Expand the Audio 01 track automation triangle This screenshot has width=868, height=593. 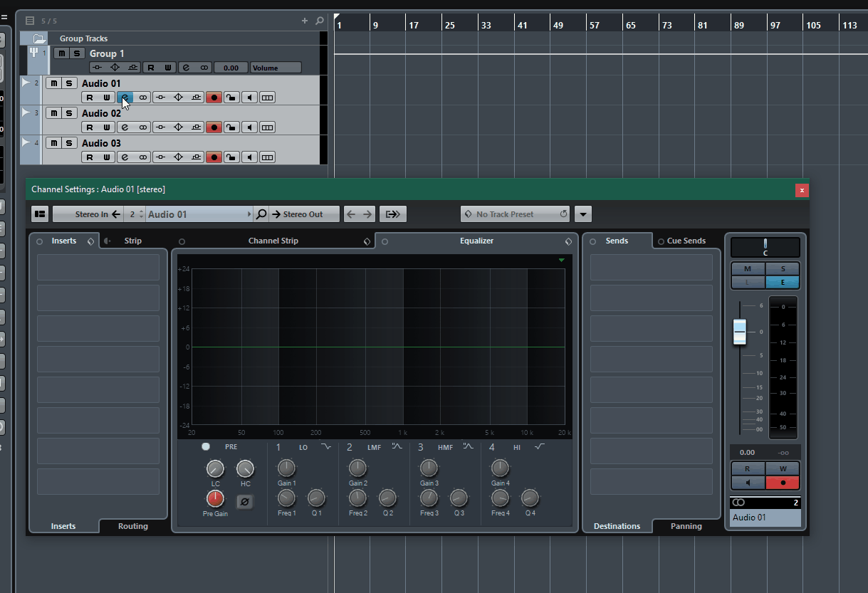(26, 83)
